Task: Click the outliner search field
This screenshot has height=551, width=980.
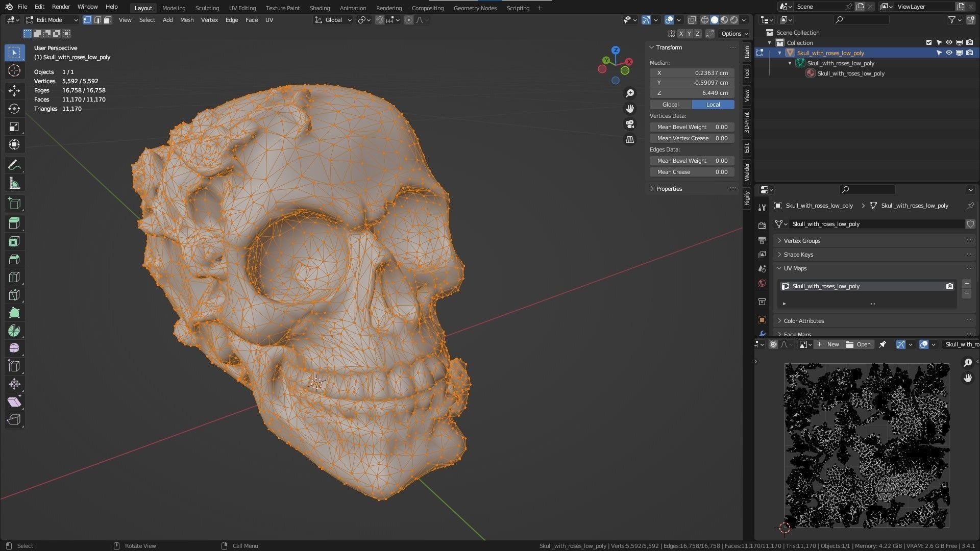Action: click(x=861, y=20)
